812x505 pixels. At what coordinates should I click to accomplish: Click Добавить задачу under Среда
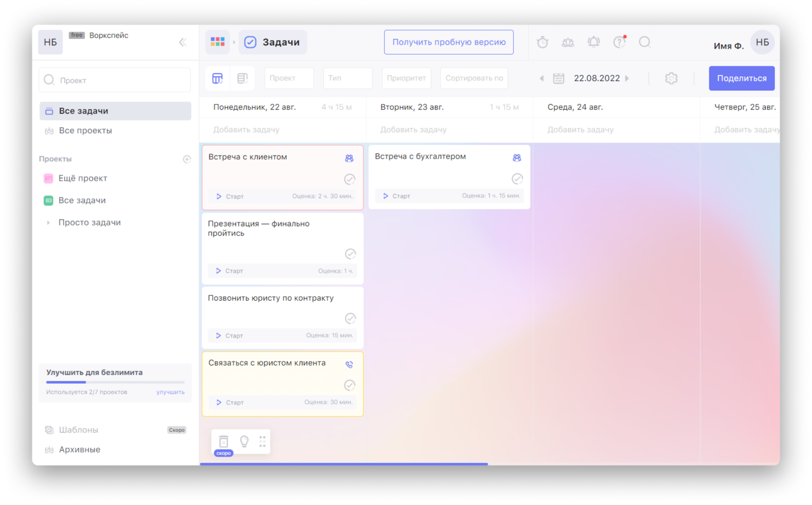coord(580,130)
